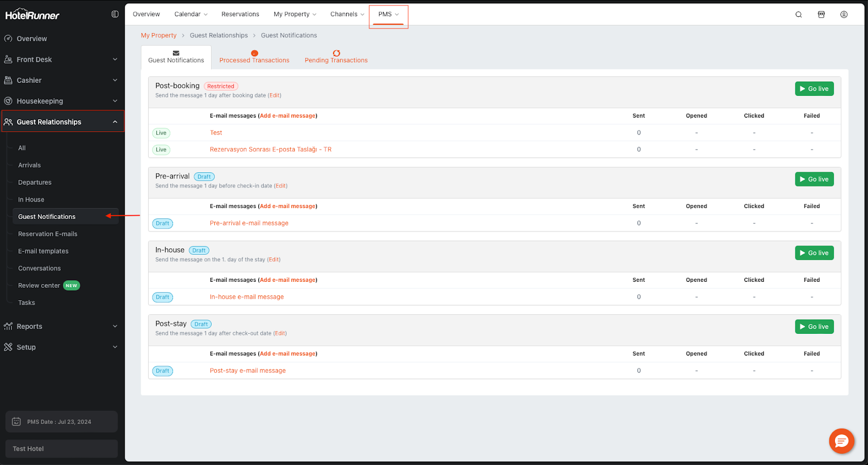Image resolution: width=868 pixels, height=465 pixels.
Task: Open the Pre-arrival e-mail message link
Action: coord(249,223)
